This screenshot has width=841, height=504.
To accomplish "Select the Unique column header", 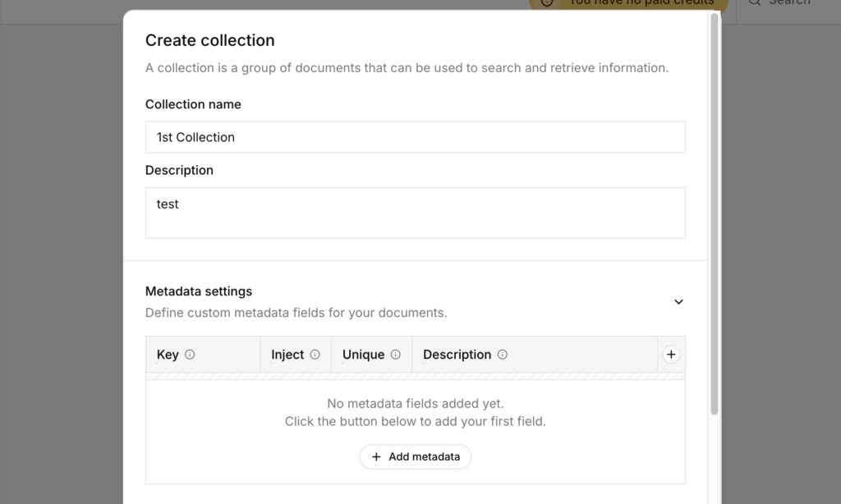I will 363,355.
